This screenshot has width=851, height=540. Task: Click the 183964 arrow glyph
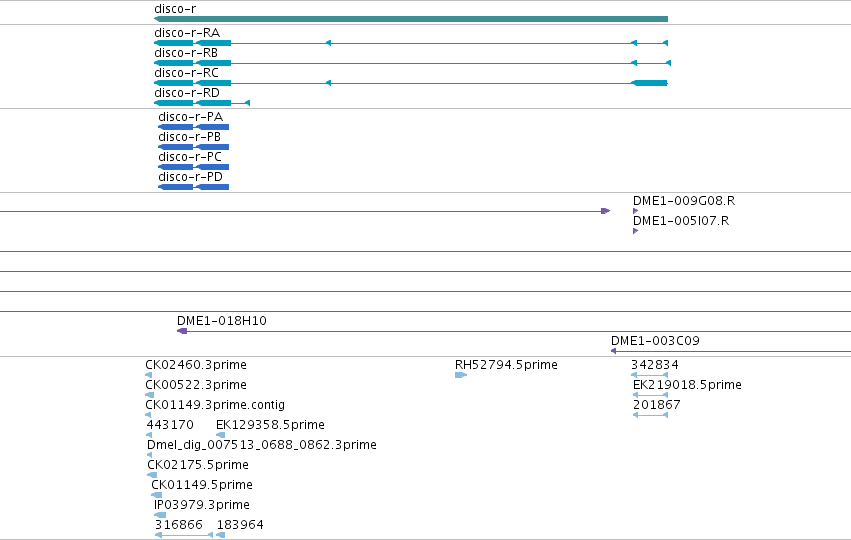[220, 536]
